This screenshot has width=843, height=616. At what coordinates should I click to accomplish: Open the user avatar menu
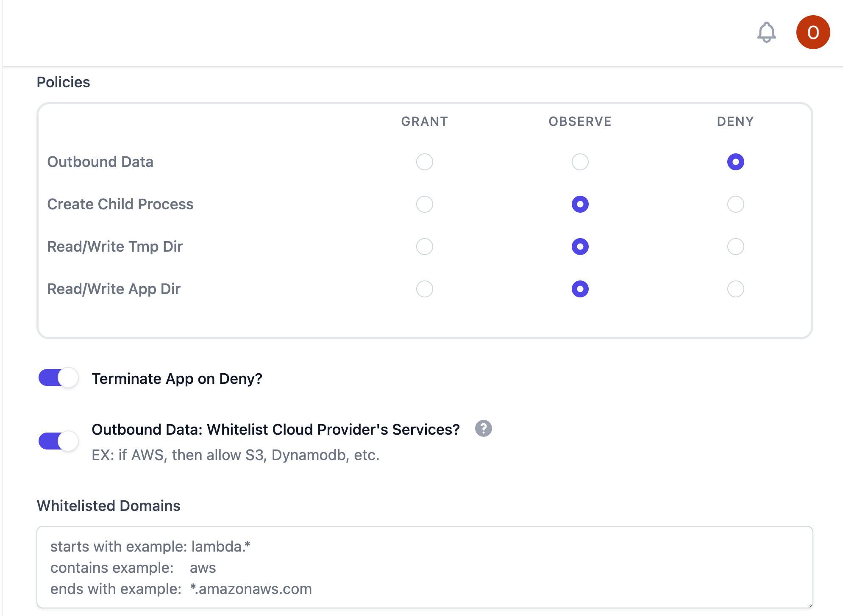812,32
